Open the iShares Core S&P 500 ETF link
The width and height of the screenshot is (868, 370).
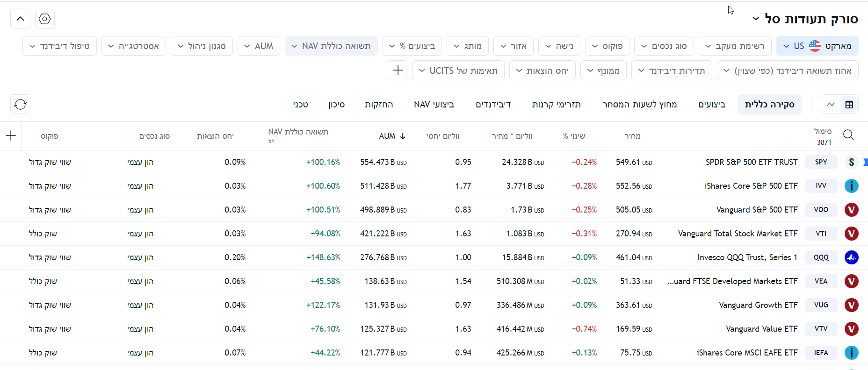point(751,186)
